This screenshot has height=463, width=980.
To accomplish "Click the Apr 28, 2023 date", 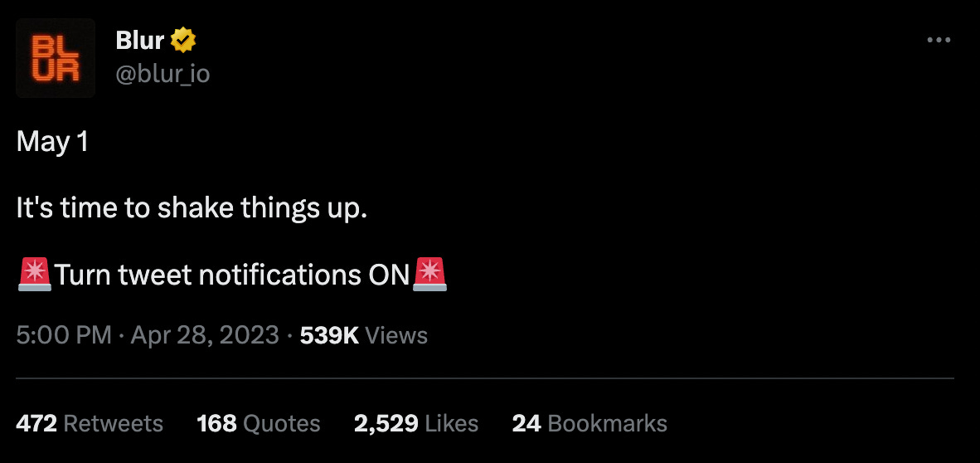I will click(x=205, y=335).
